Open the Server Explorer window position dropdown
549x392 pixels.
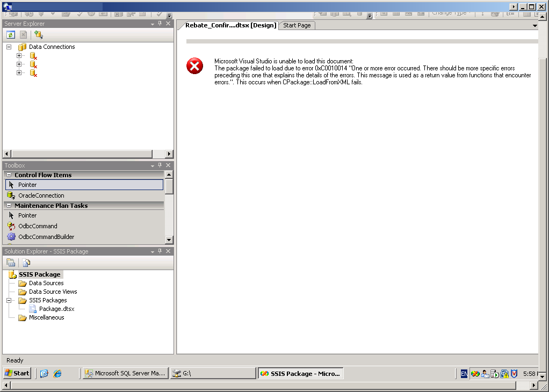pos(153,24)
